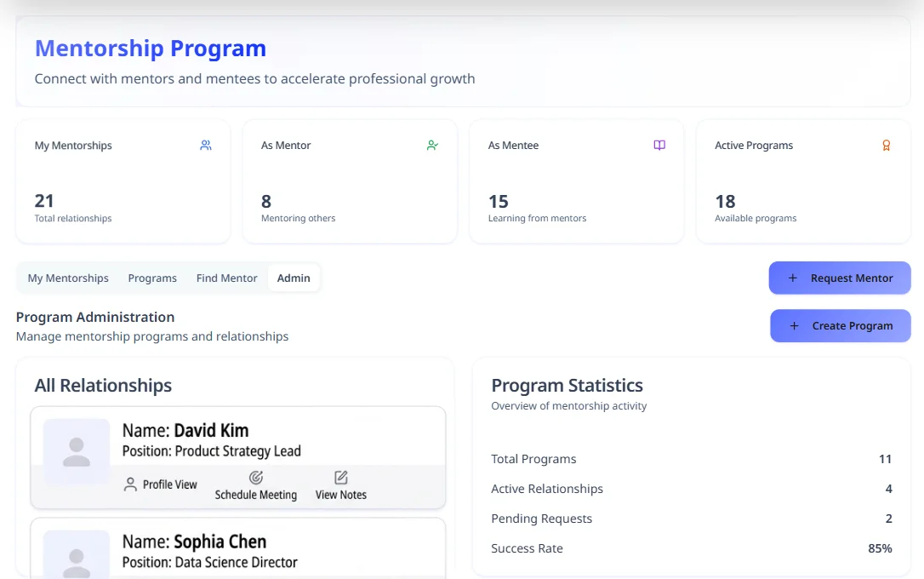This screenshot has height=579, width=924.
Task: Click the 'Program Statistics' heading
Action: click(568, 386)
